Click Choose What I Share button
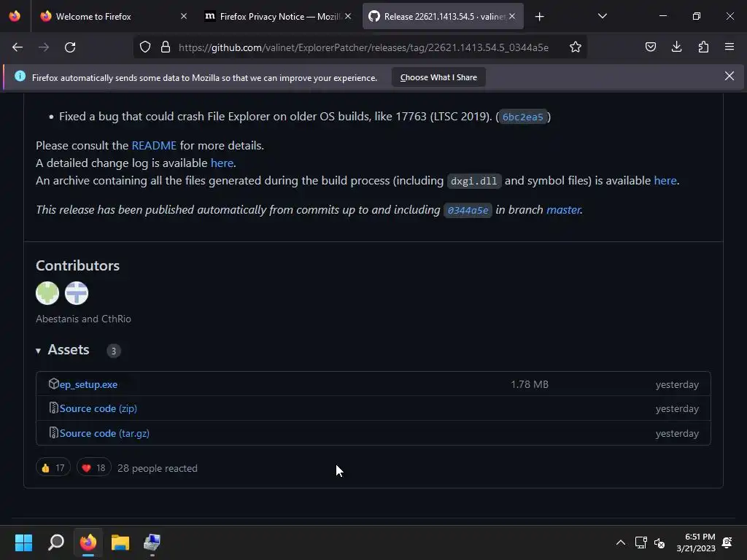Viewport: 747px width, 560px height. 438,77
